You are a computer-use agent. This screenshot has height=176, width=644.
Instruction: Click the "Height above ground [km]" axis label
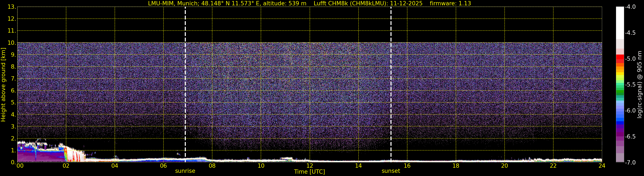pos(3,85)
